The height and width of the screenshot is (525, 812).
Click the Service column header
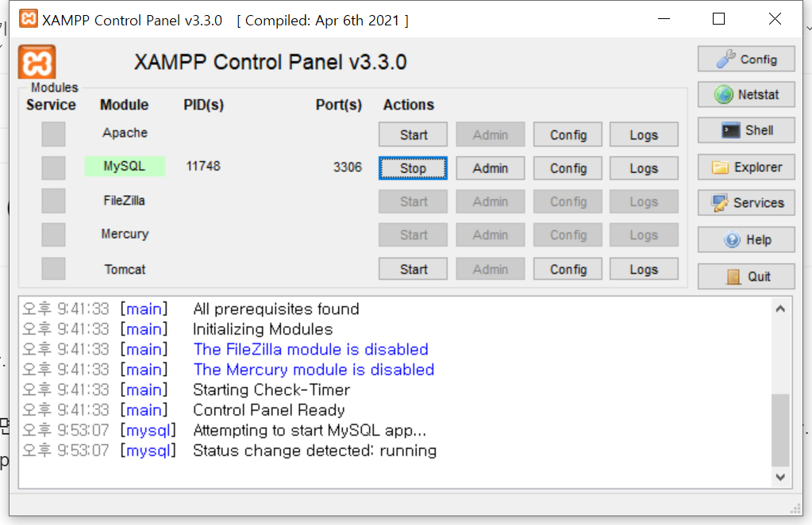51,105
